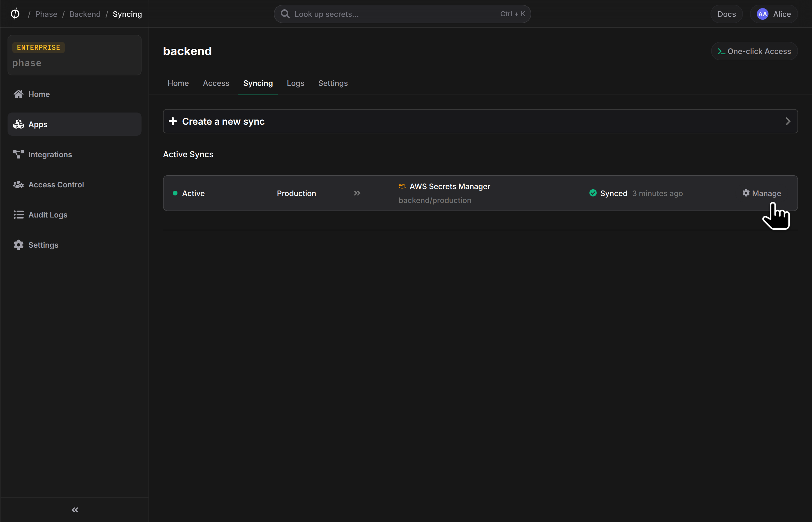This screenshot has width=812, height=522.
Task: Click the terminal icon in One-click Access
Action: click(x=721, y=52)
